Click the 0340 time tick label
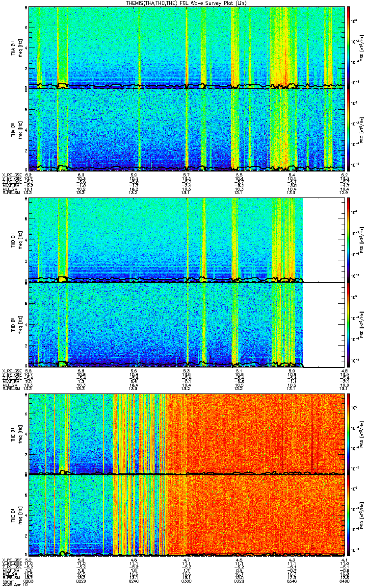Viewport: 368px width, 588px height. click(x=292, y=581)
